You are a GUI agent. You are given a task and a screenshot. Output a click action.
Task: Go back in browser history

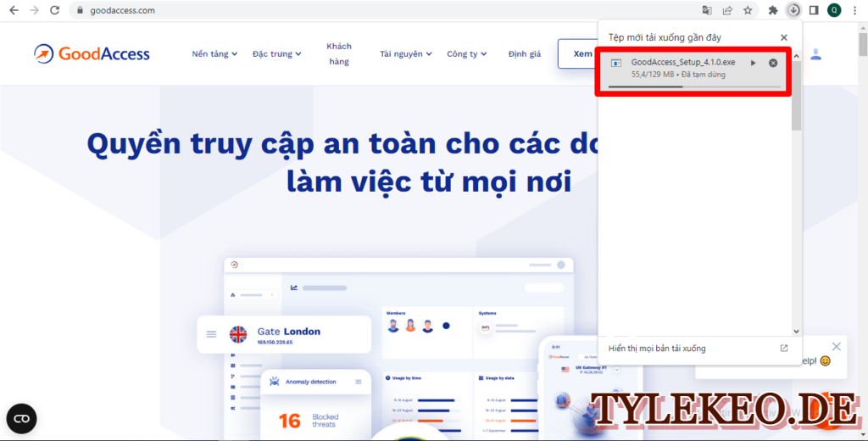point(14,10)
